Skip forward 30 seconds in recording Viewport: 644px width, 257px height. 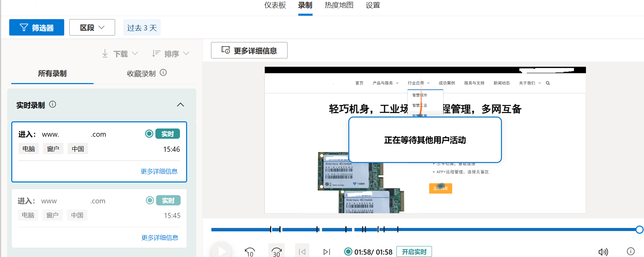pyautogui.click(x=277, y=252)
